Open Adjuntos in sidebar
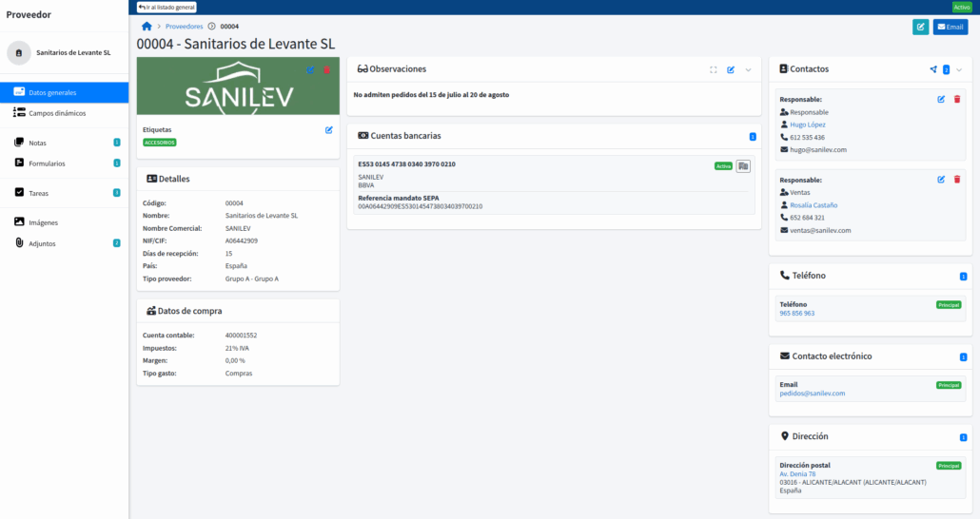The height and width of the screenshot is (519, 980). (65, 243)
